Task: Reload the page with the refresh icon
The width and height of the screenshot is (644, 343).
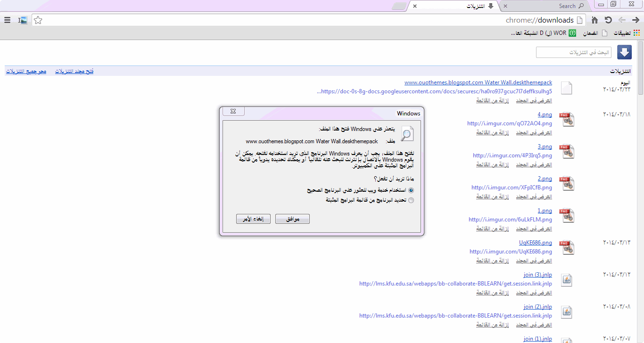Action: pyautogui.click(x=608, y=20)
